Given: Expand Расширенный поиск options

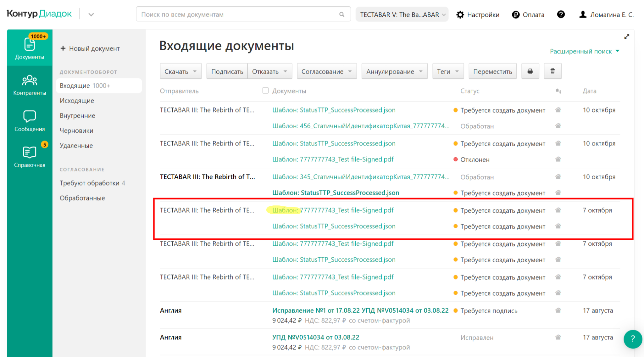Looking at the screenshot, I should pos(584,51).
